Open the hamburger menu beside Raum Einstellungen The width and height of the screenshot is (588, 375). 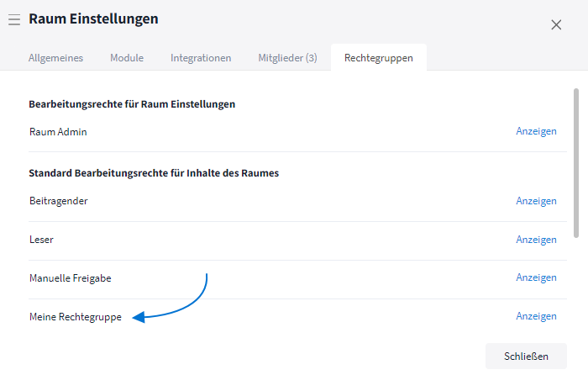14,19
